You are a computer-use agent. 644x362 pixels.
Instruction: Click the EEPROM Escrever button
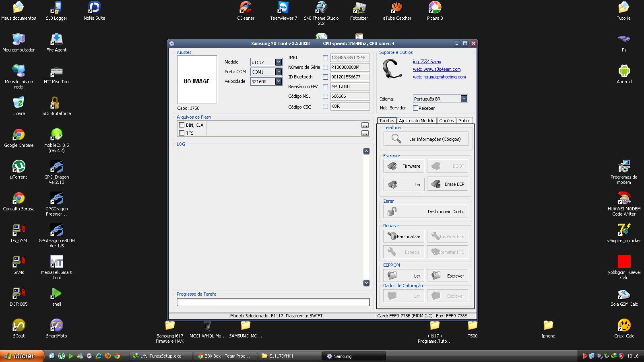448,276
